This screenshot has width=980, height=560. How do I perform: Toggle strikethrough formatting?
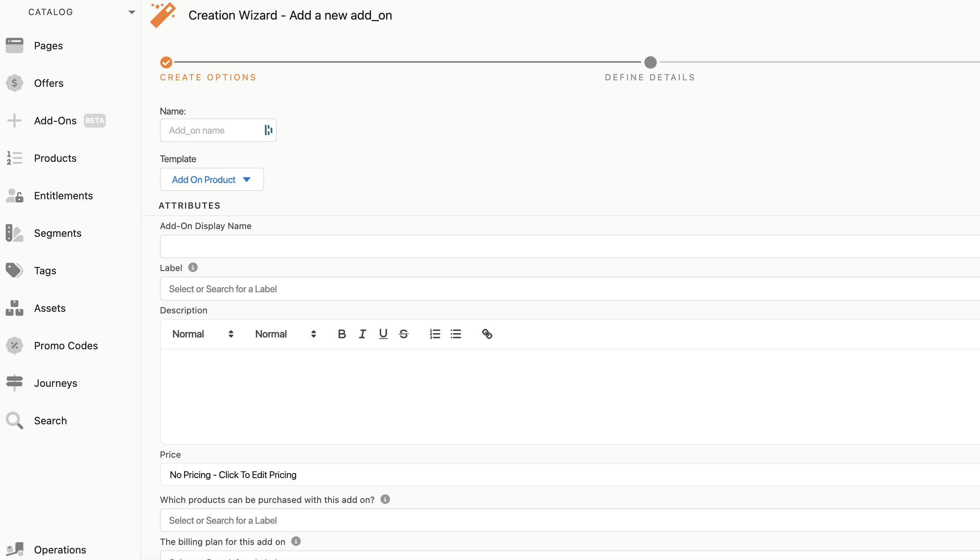(404, 334)
